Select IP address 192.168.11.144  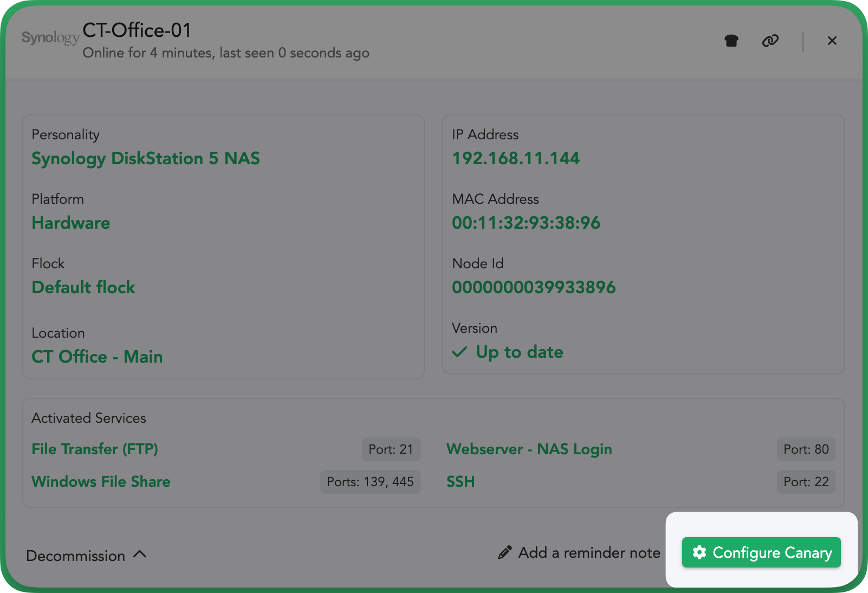click(x=516, y=158)
